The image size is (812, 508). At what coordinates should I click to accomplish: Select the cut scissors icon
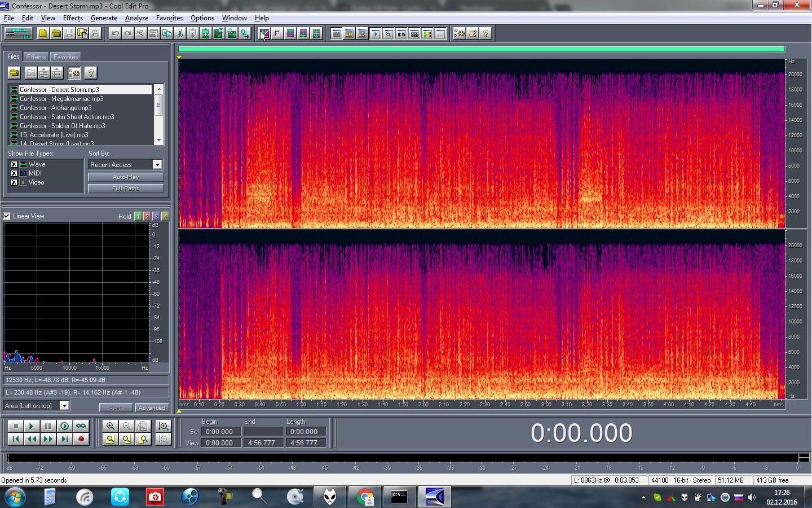click(180, 33)
